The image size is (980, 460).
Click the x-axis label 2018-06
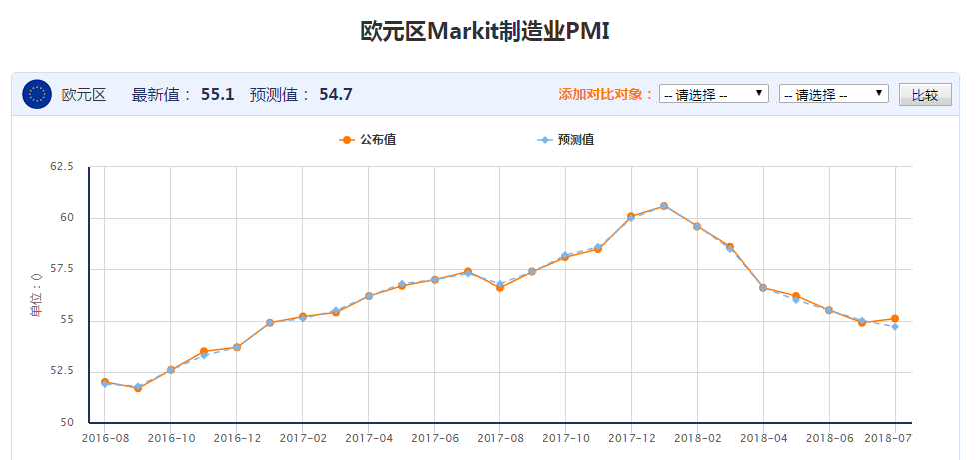pyautogui.click(x=829, y=438)
